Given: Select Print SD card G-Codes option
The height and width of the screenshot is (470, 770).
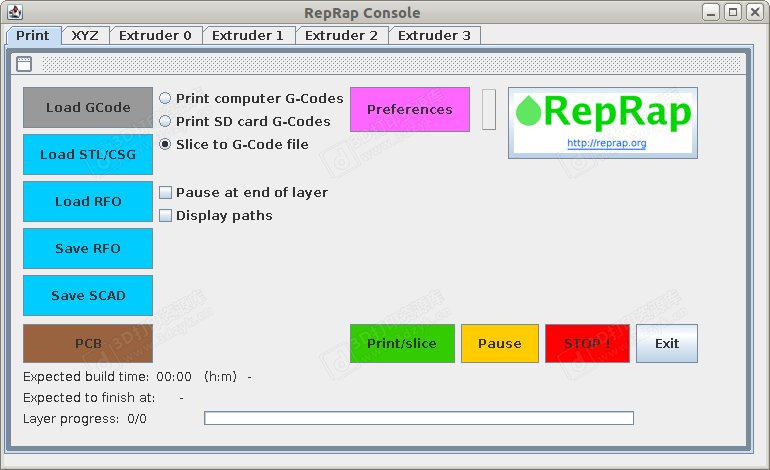Looking at the screenshot, I should tap(165, 122).
